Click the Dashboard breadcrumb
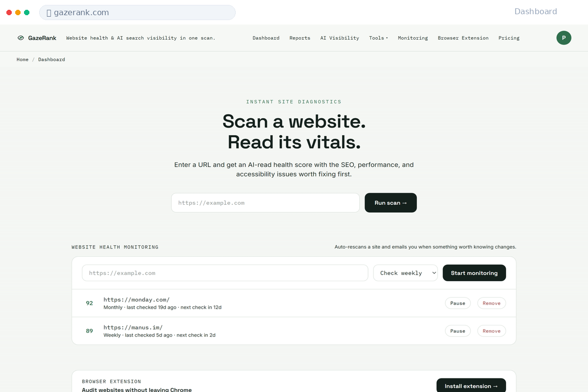This screenshot has height=392, width=588. (51, 59)
